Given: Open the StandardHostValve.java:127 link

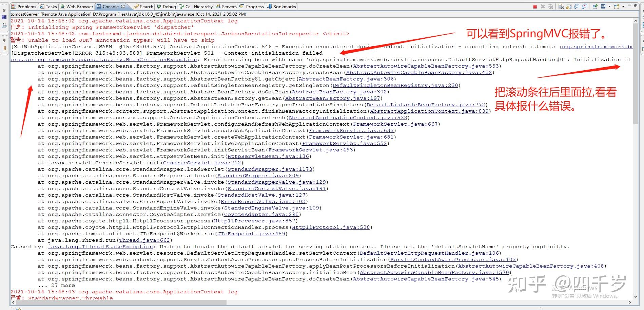Looking at the screenshot, I should tap(261, 195).
